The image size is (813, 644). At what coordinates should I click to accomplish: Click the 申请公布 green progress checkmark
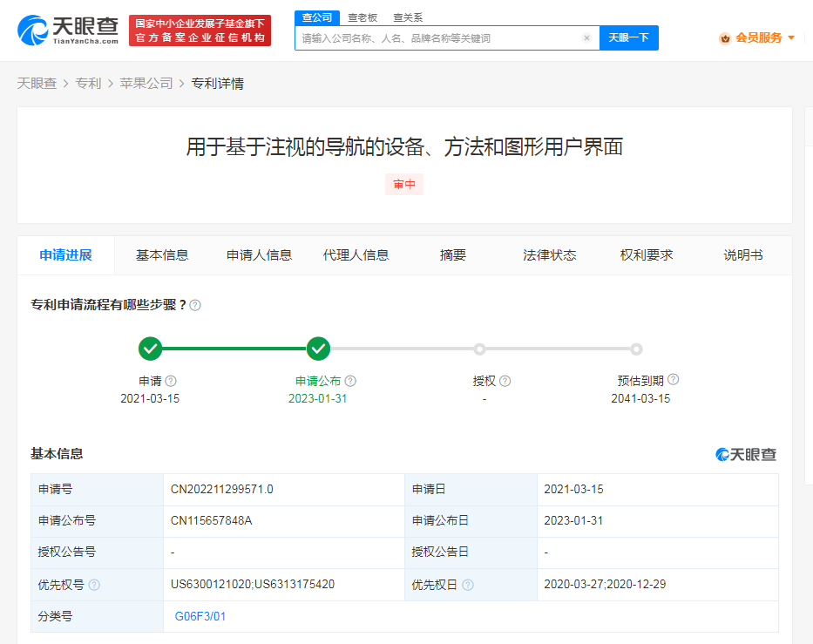click(x=319, y=349)
